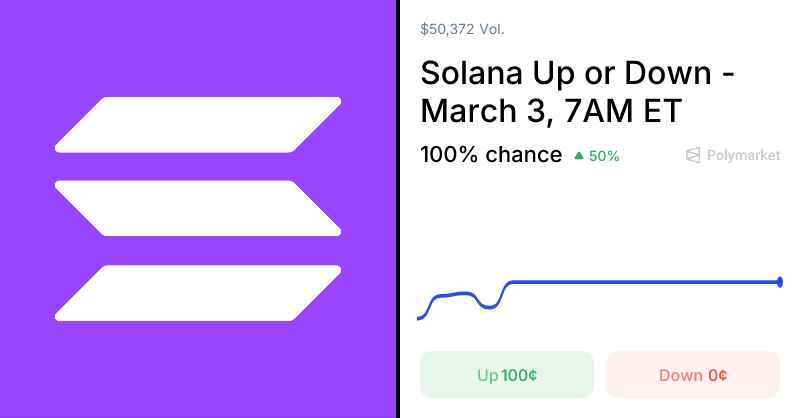Click the top bar of the Solana logo

click(198, 124)
